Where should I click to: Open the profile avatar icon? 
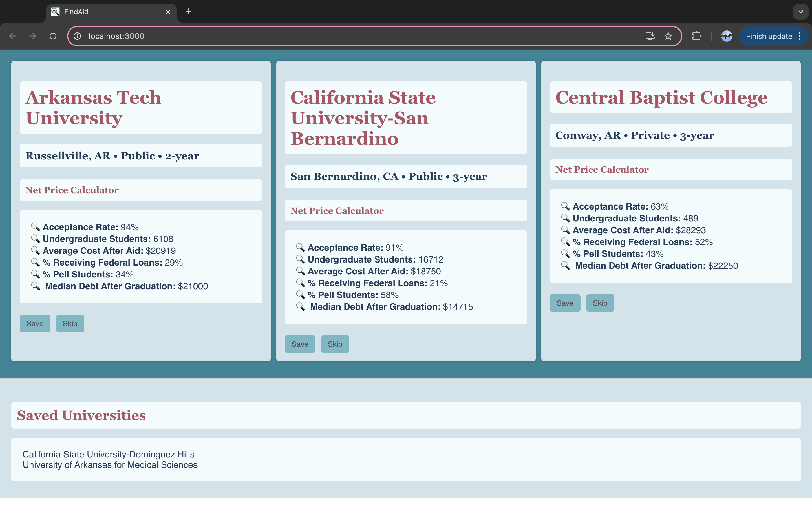click(727, 36)
